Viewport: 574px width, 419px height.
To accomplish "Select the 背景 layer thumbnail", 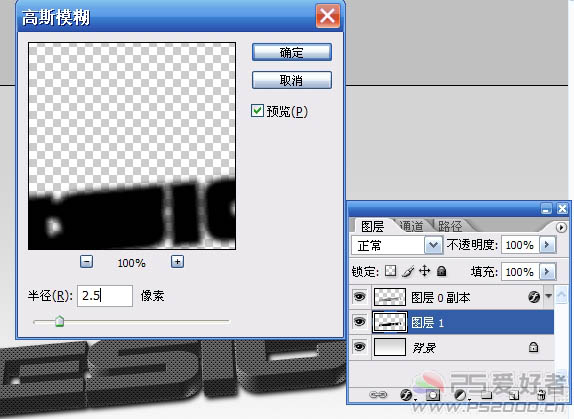I will [x=390, y=347].
